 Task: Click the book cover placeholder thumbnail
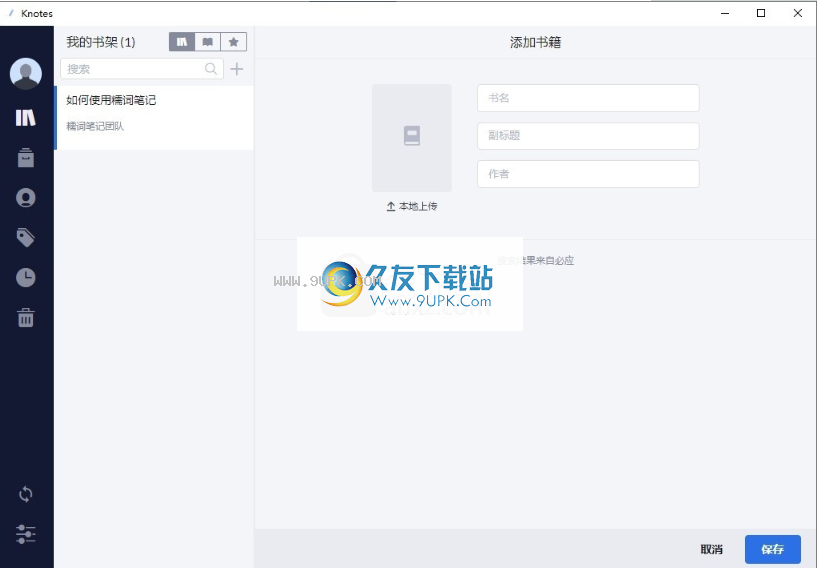(x=412, y=138)
